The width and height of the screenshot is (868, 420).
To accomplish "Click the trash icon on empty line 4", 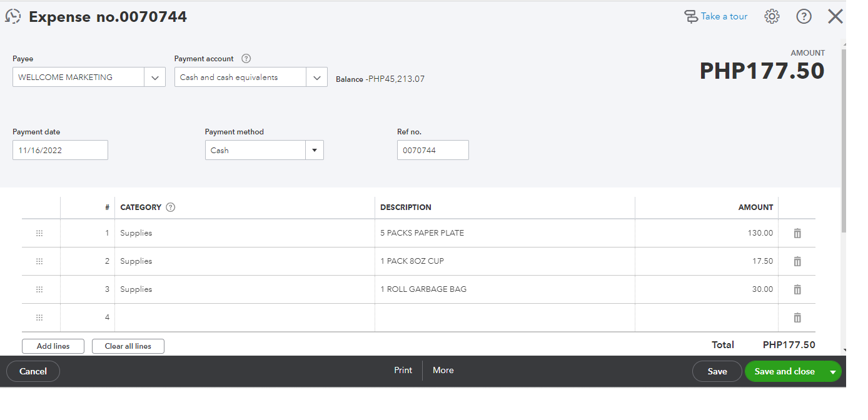I will [x=797, y=317].
